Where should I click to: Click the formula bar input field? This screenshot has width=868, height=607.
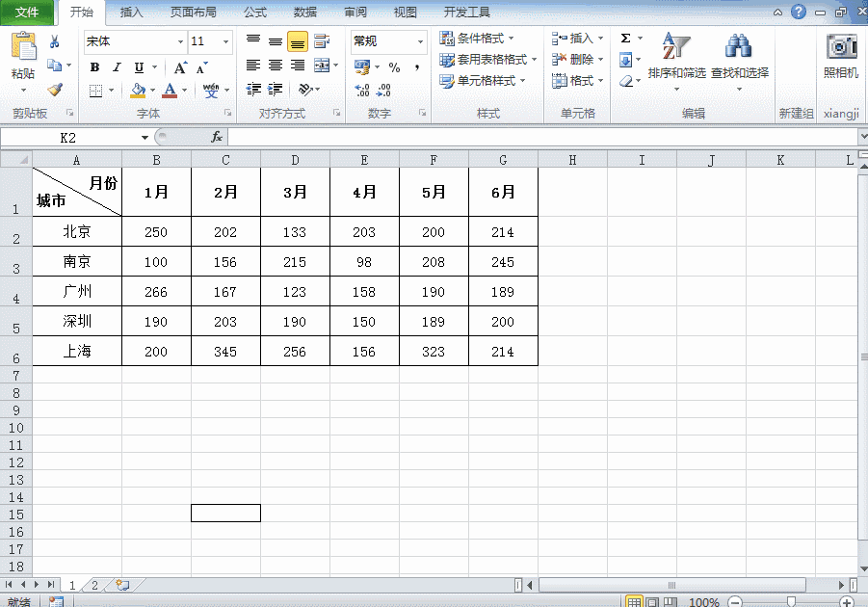[543, 137]
